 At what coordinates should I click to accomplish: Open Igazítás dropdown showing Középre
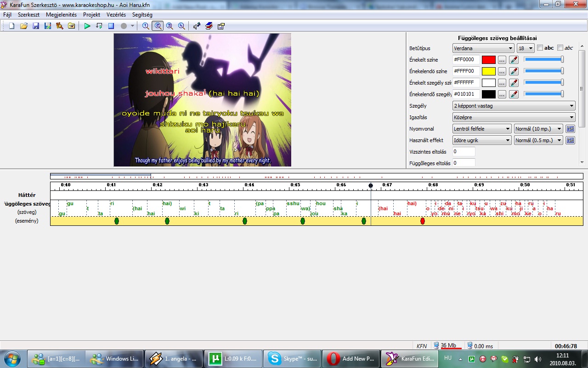(x=514, y=117)
